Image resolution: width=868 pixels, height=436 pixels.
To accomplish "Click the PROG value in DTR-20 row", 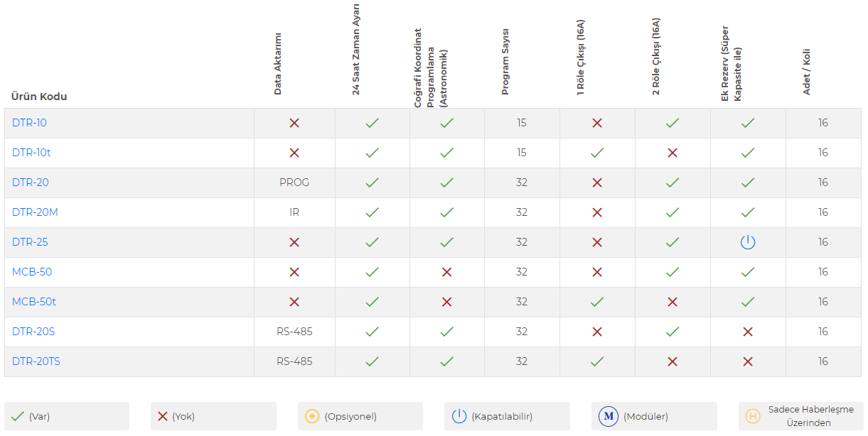I will click(294, 182).
